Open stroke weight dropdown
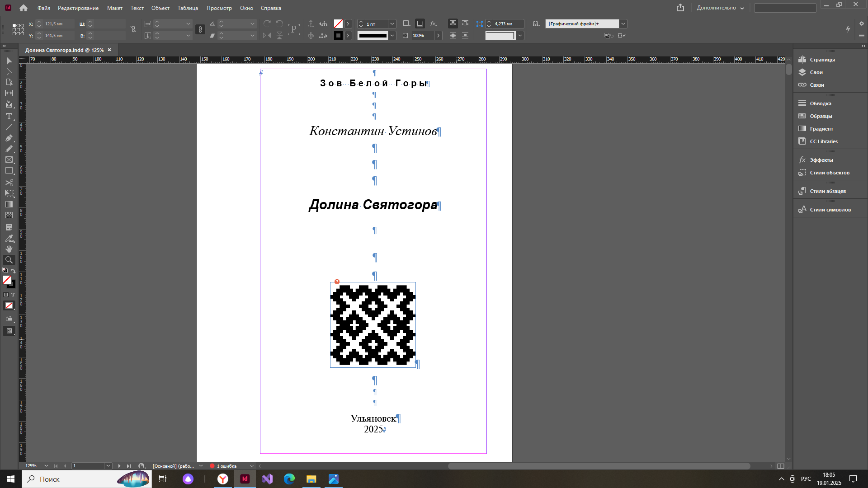Image resolution: width=868 pixels, height=488 pixels. [x=392, y=23]
